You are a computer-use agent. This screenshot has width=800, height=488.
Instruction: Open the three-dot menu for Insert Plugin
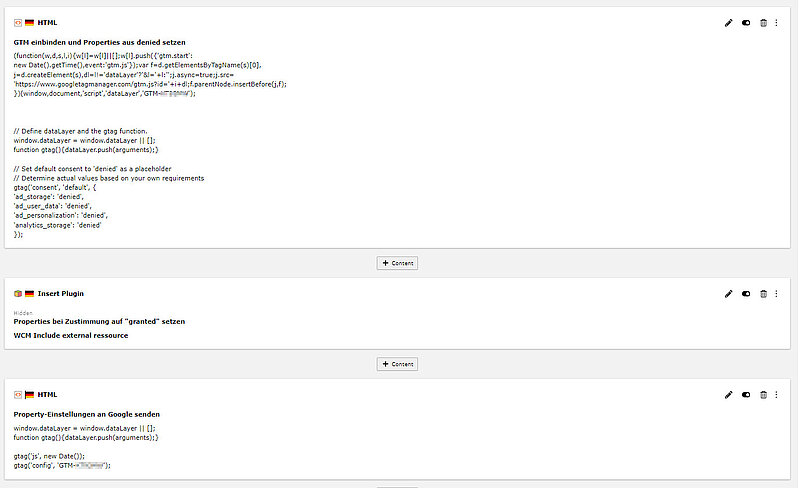[x=780, y=294]
